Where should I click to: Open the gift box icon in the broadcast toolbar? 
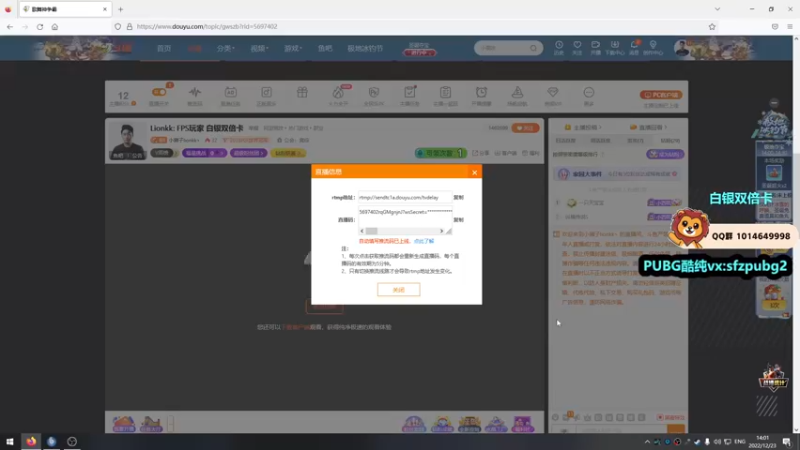[302, 92]
